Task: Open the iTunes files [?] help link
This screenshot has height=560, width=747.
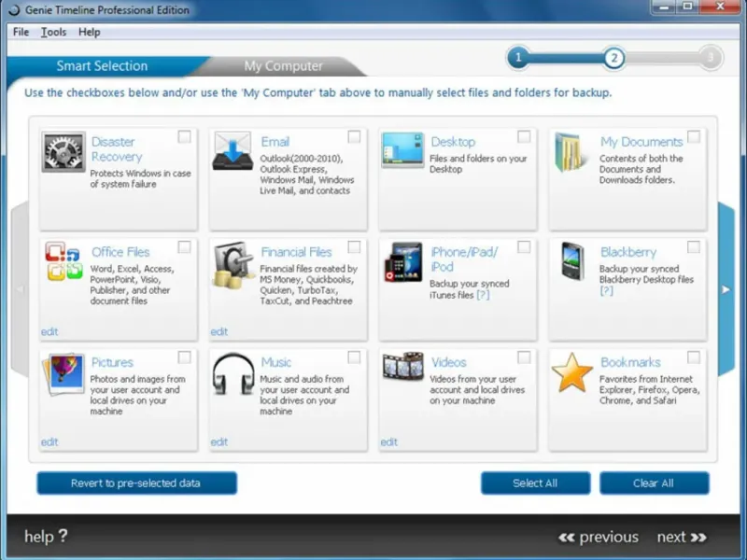Action: click(483, 295)
